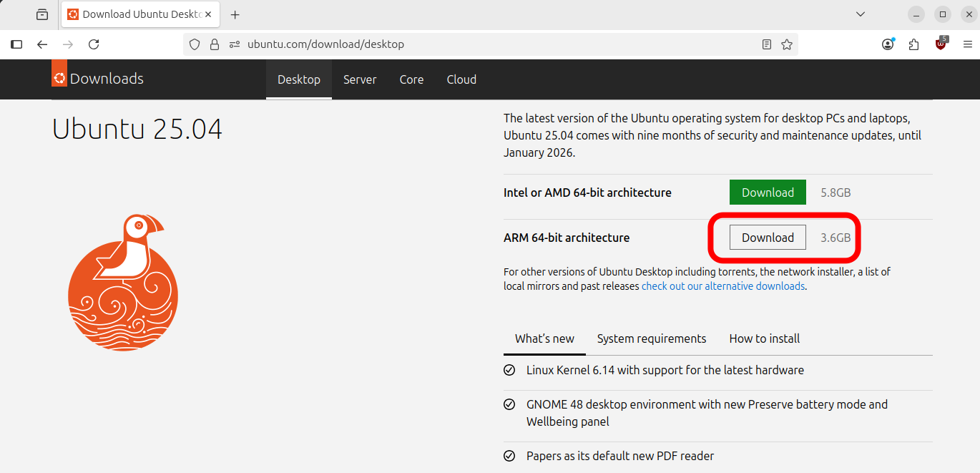Toggle the sidebar icon in toolbar
The image size is (980, 473).
[16, 44]
